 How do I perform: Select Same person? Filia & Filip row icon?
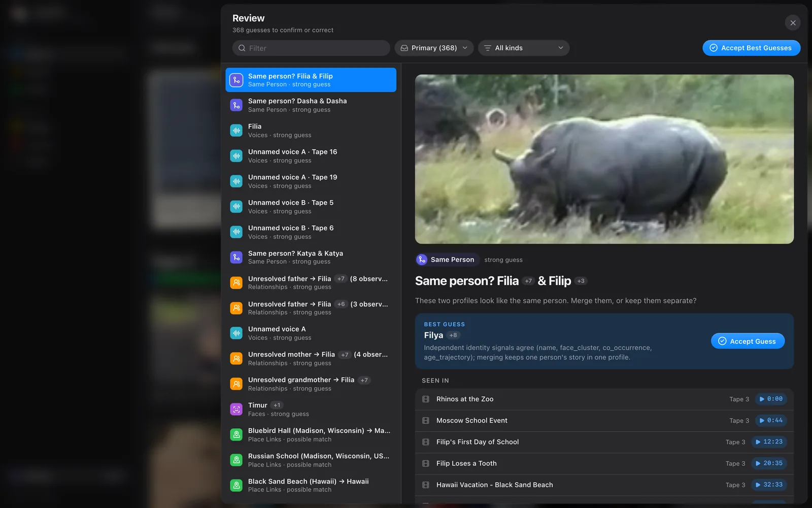(x=236, y=80)
